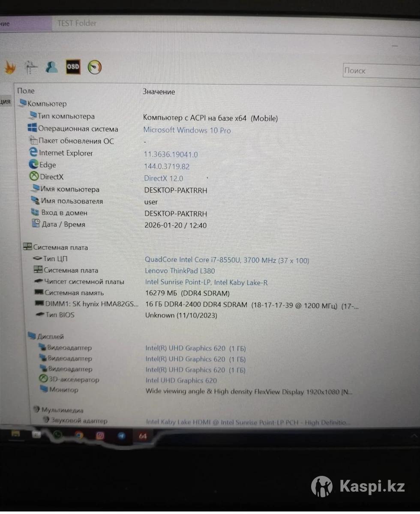Click the Поле column header

pos(26,91)
